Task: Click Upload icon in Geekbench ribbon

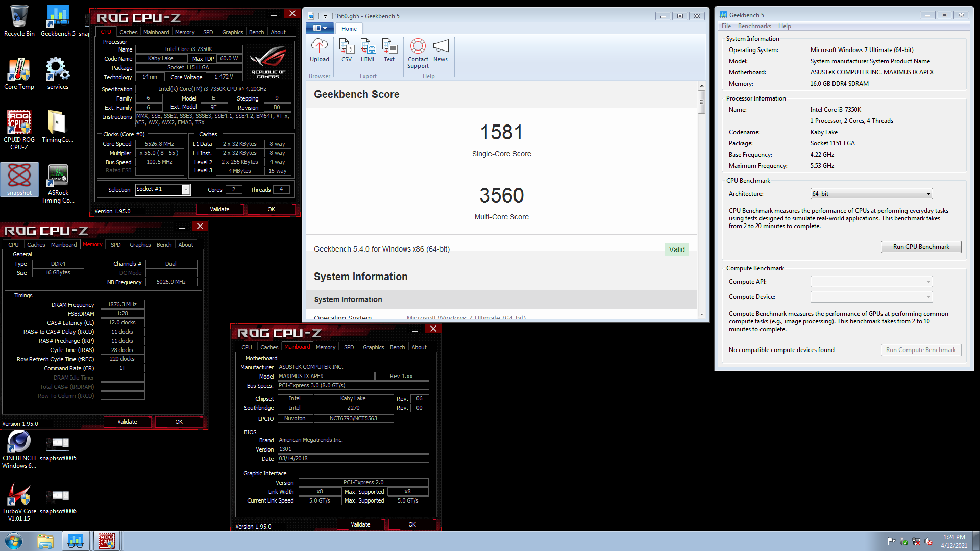Action: coord(320,51)
